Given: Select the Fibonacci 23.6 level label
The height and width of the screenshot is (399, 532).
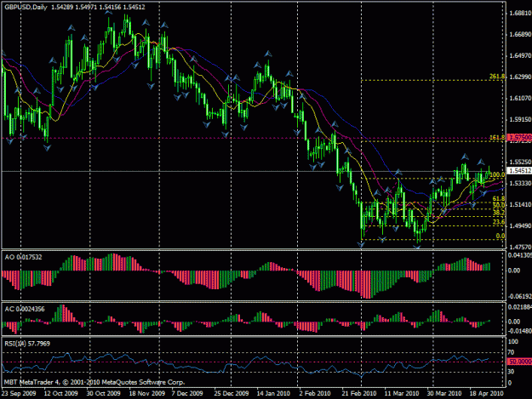Looking at the screenshot, I should click(x=499, y=222).
